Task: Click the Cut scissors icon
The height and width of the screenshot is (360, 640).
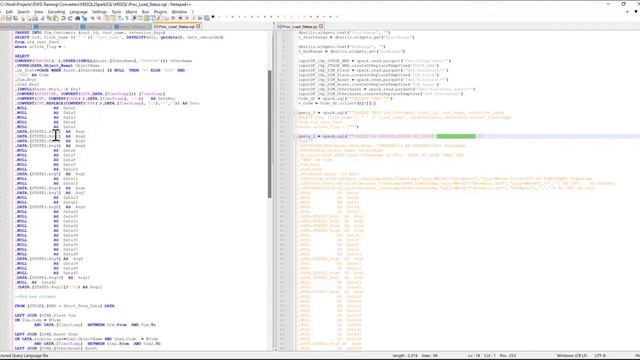Action: 42,18
